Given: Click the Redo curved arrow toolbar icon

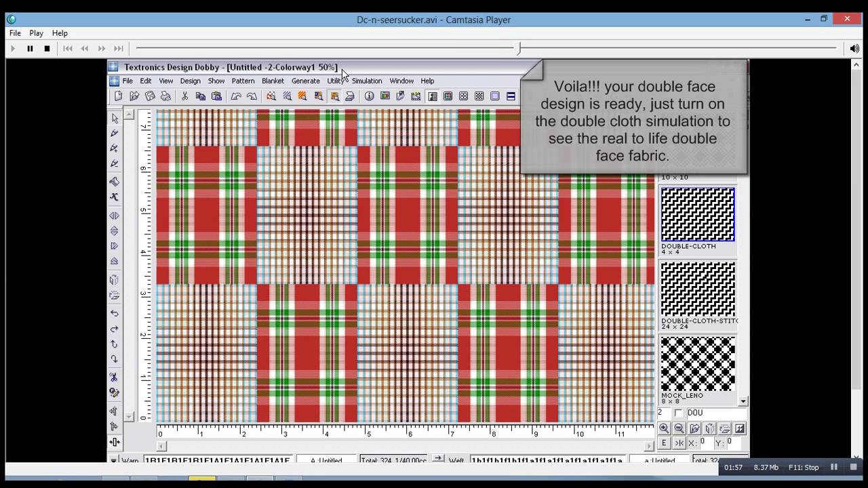Looking at the screenshot, I should (252, 96).
